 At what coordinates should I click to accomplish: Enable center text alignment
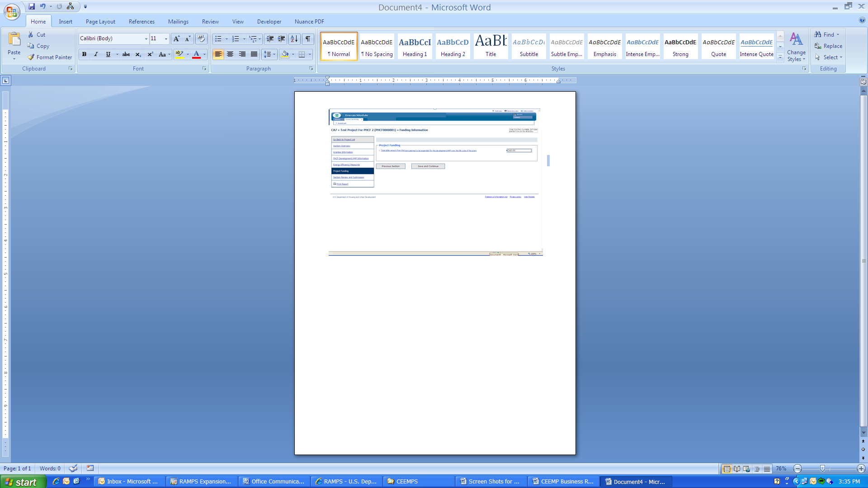[230, 54]
